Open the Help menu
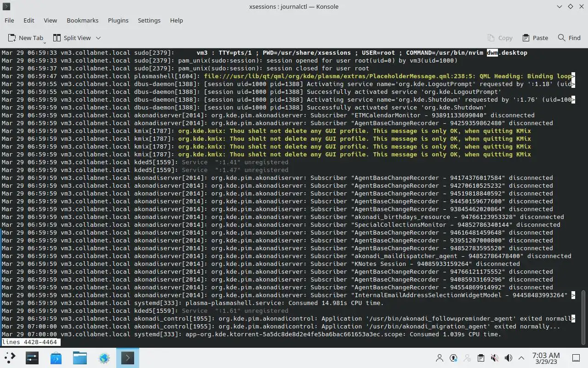This screenshot has height=368, width=588. pyautogui.click(x=176, y=20)
